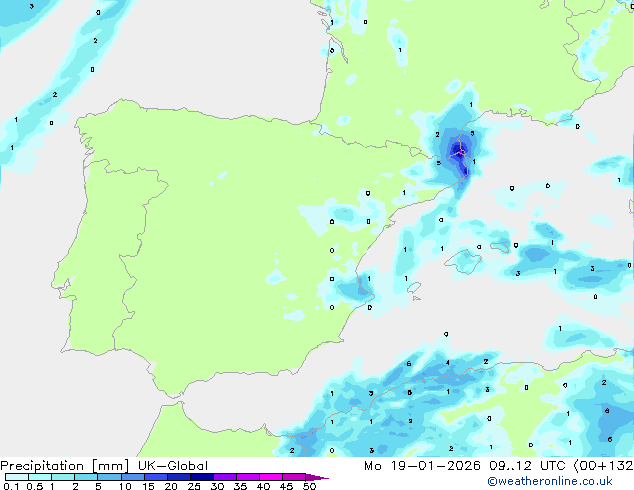Select the 40–45 mm magenta legend swatch
634x490 pixels.
[271, 477]
